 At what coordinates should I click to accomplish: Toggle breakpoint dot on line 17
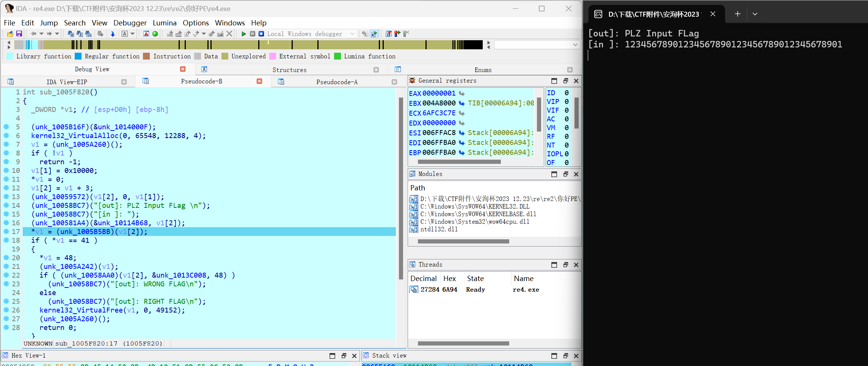(6, 231)
